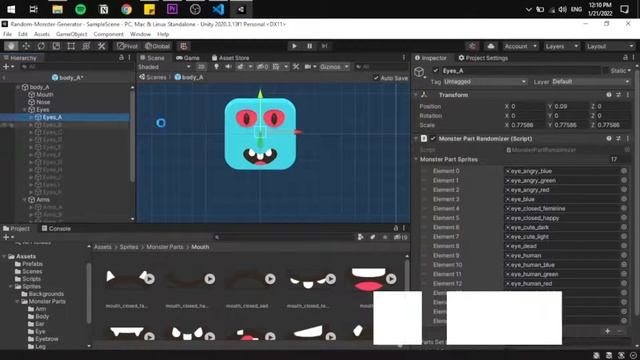The image size is (640, 360).
Task: Open the File menu
Action: point(7,34)
